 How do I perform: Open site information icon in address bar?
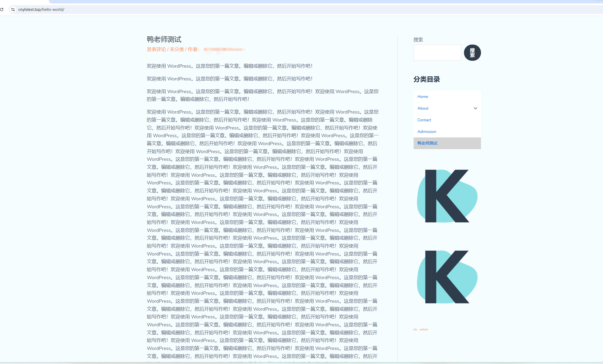click(x=13, y=10)
